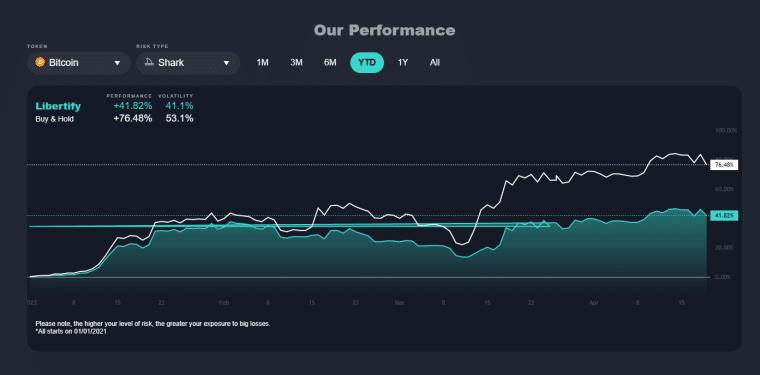Click the risk warning note text
Viewport: 760px width, 375px height.
153,323
